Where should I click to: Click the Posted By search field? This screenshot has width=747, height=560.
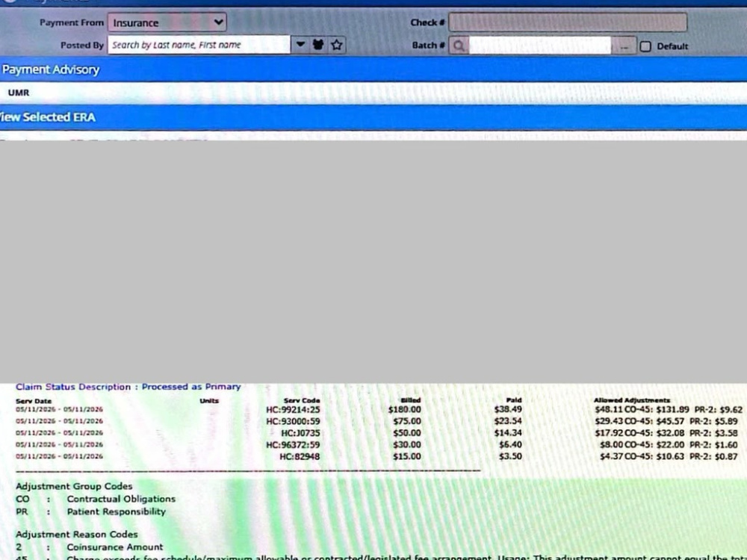point(199,45)
